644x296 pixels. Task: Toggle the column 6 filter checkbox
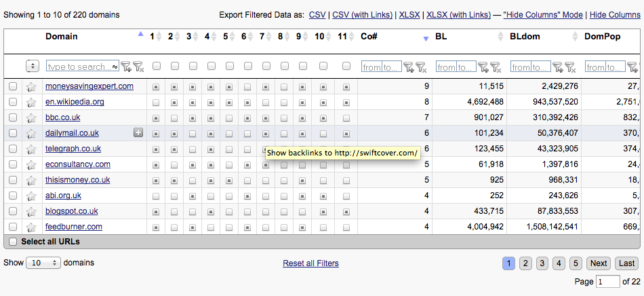[x=248, y=66]
